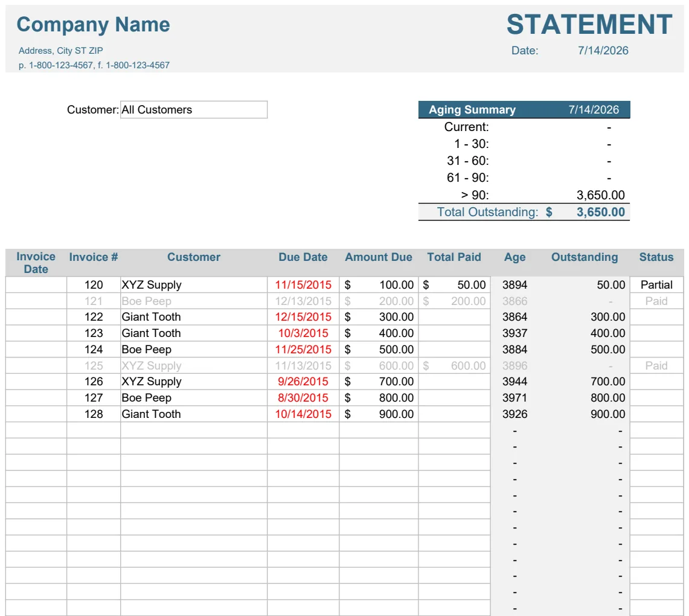The image size is (689, 616).
Task: Select amount due 900.00 cell
Action: click(379, 414)
